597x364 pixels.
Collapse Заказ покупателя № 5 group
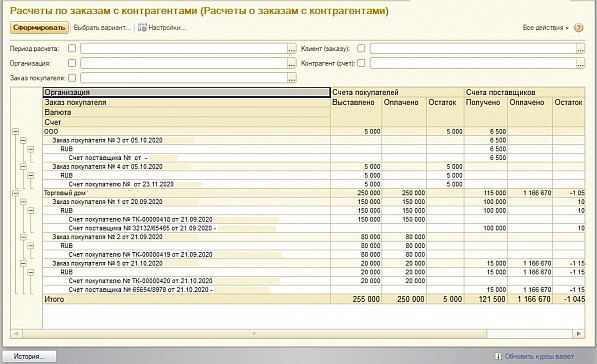pos(23,263)
